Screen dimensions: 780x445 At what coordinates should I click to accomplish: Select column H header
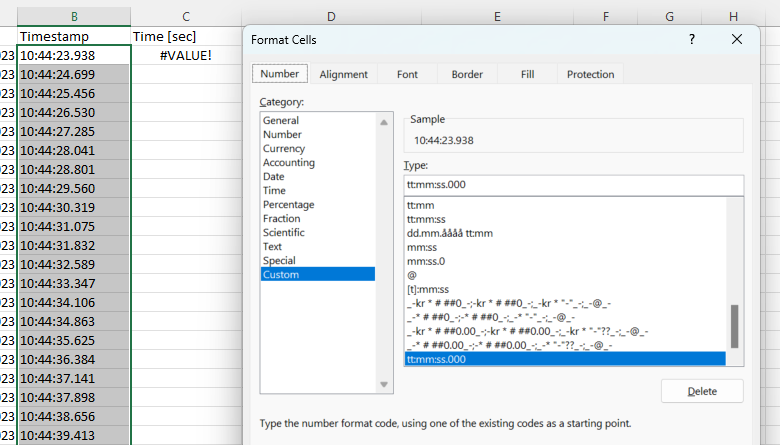(x=733, y=16)
